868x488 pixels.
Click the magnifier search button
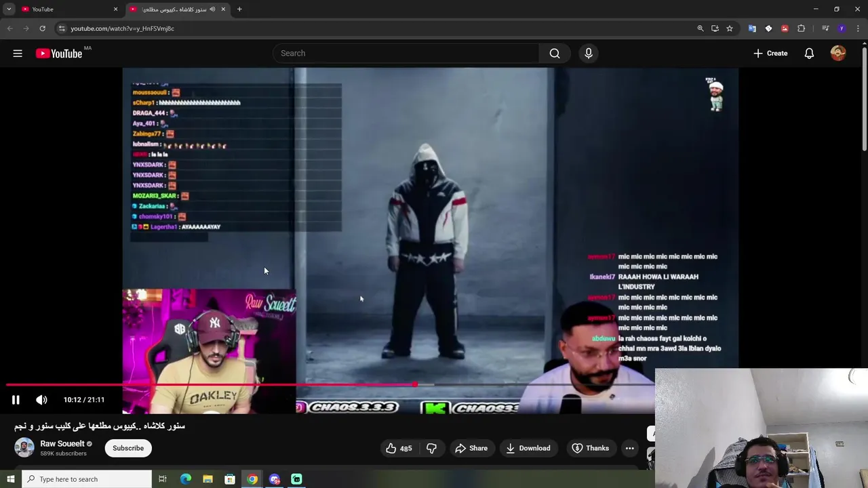coord(555,54)
